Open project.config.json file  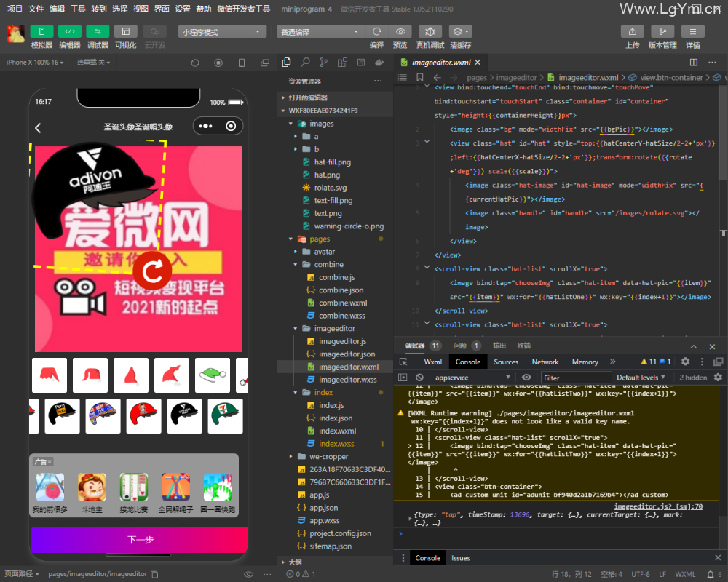340,533
